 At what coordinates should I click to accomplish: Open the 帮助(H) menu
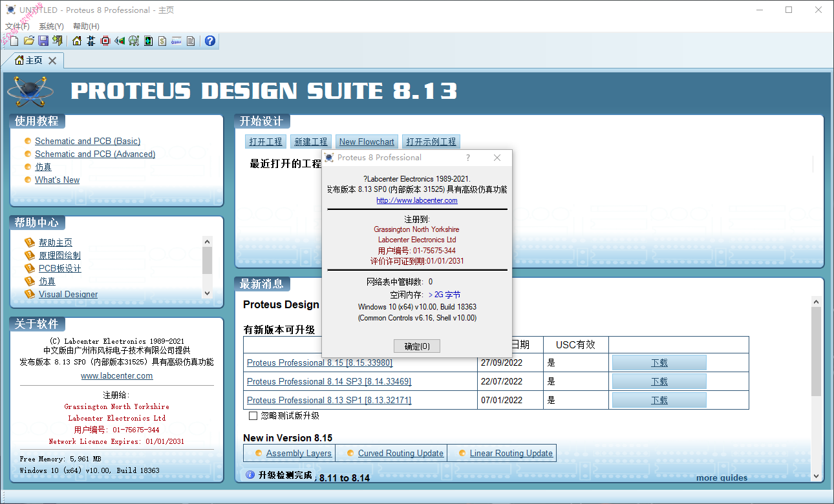tap(86, 26)
